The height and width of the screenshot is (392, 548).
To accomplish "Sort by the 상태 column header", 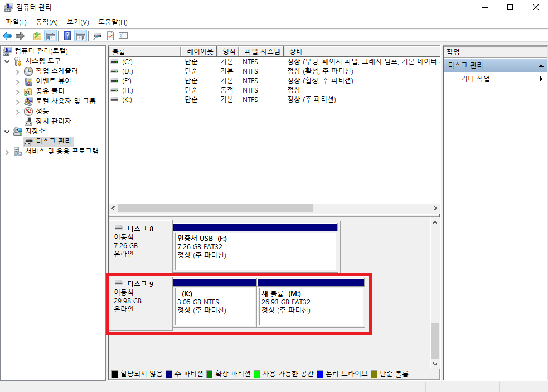I will (x=361, y=51).
